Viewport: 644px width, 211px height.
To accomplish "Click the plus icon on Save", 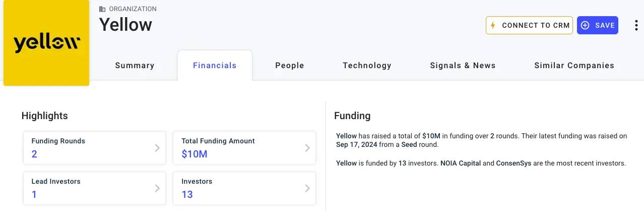I will (x=585, y=25).
